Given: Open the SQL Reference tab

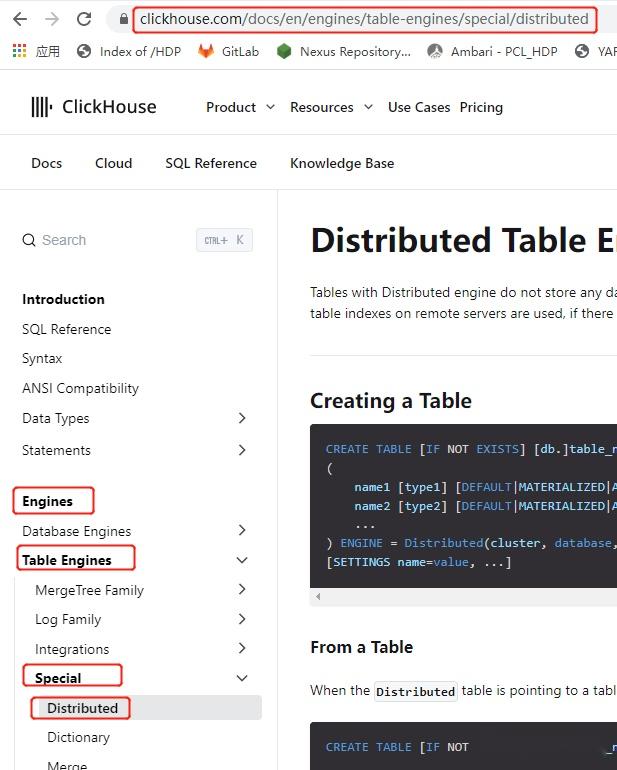Looking at the screenshot, I should coord(211,163).
